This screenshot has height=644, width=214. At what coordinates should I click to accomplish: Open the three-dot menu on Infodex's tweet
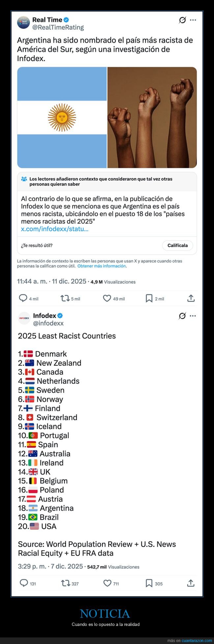coord(192,315)
